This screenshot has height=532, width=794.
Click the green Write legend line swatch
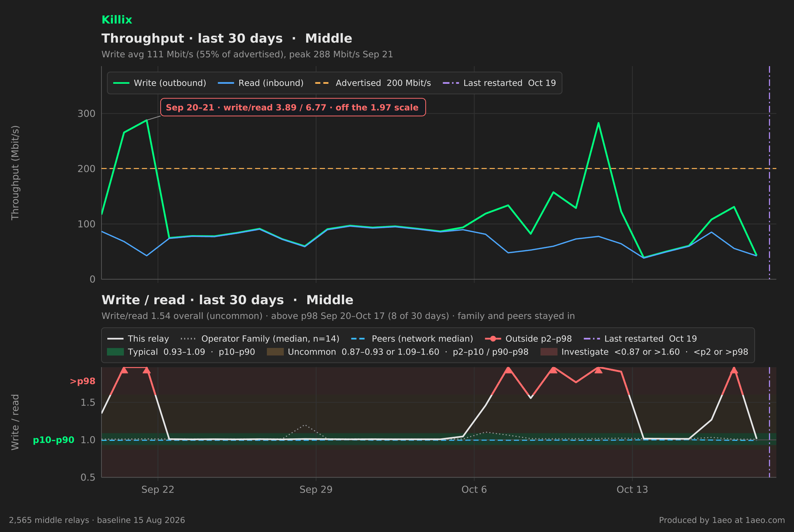tap(121, 83)
